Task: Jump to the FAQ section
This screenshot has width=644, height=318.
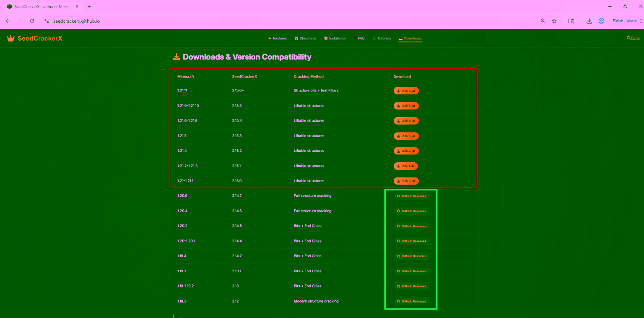Action: pyautogui.click(x=359, y=38)
